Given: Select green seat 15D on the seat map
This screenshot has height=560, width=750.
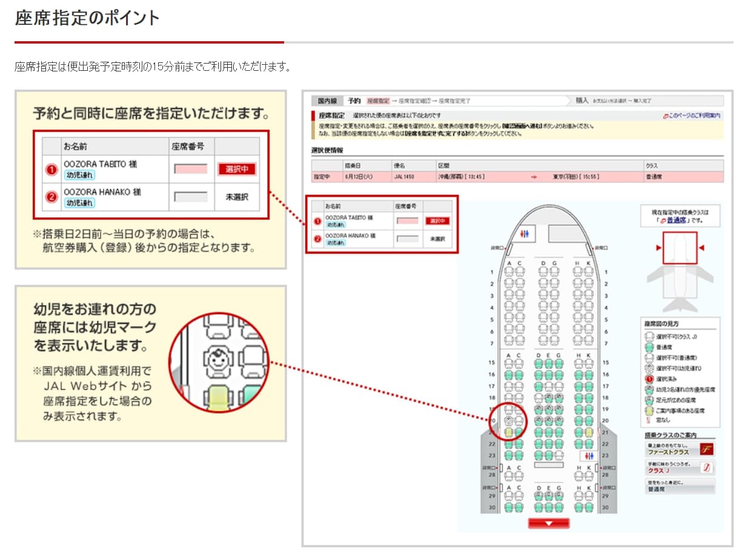Looking at the screenshot, I should coord(539,364).
